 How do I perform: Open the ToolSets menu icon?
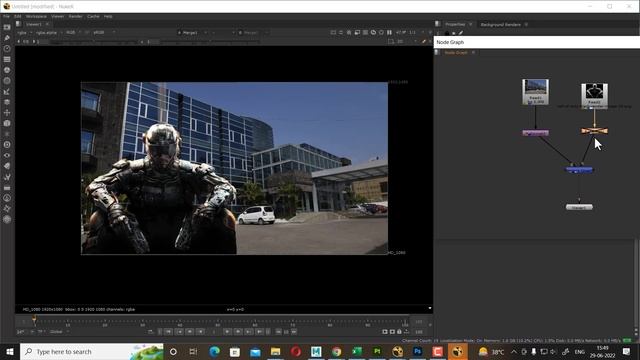[7, 177]
